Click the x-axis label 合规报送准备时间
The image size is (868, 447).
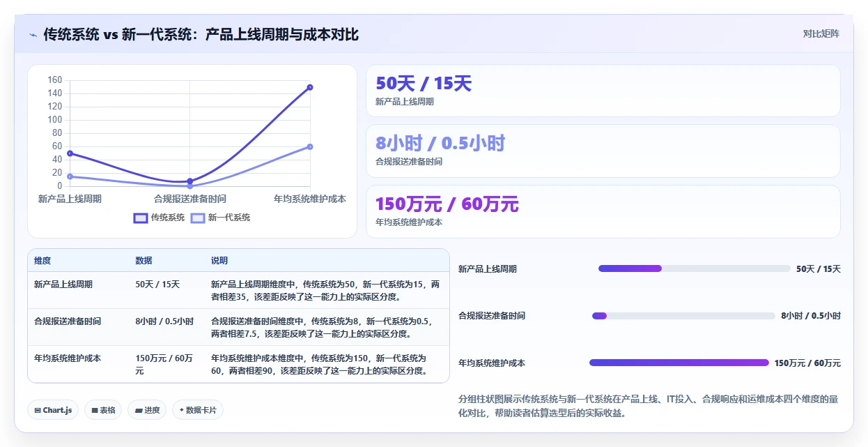pos(190,199)
